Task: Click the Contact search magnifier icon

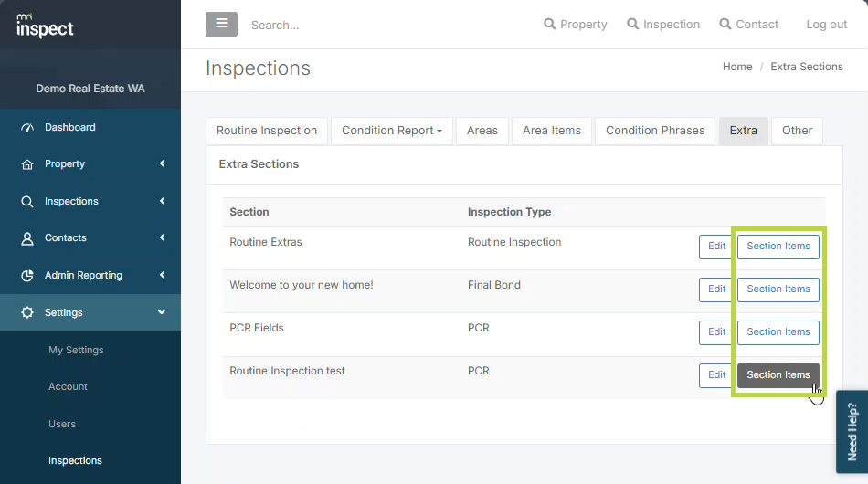Action: (x=725, y=24)
